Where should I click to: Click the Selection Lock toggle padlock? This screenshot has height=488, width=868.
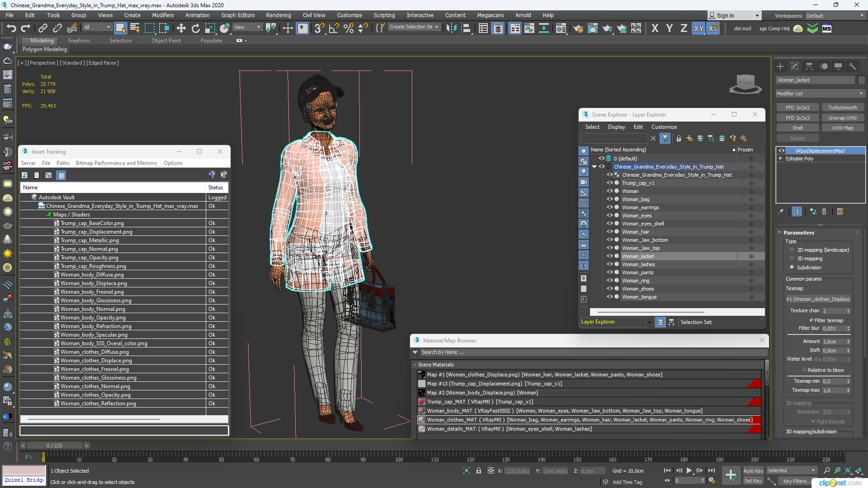click(479, 471)
